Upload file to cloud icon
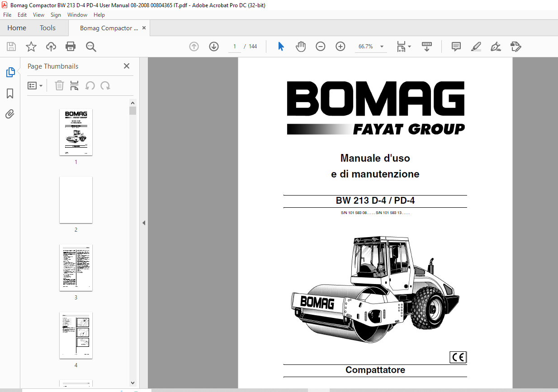The width and height of the screenshot is (558, 392). (x=51, y=47)
